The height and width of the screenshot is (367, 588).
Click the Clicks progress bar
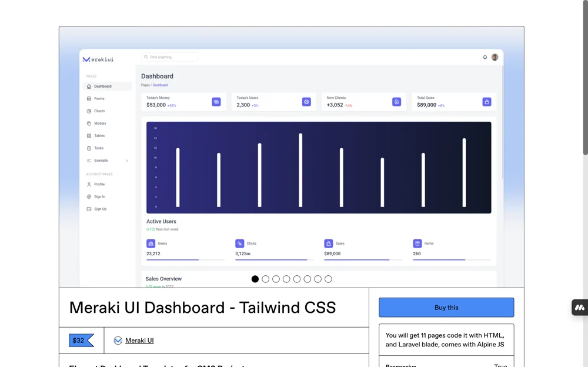click(274, 260)
